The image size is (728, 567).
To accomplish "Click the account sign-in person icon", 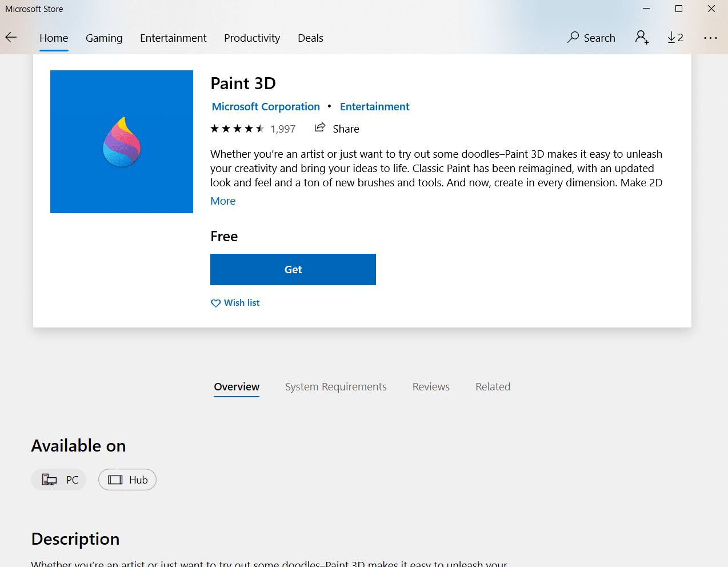I will (x=642, y=38).
